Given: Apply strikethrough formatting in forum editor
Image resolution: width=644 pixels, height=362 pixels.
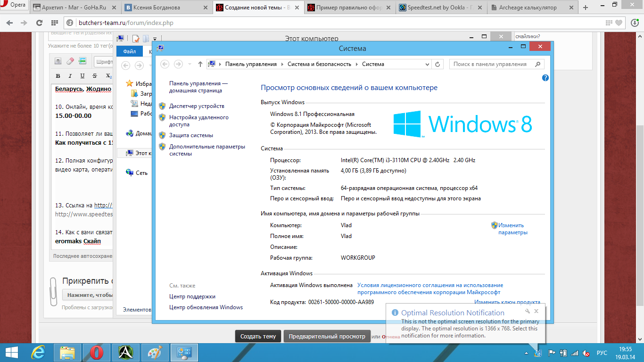Looking at the screenshot, I should click(x=95, y=76).
